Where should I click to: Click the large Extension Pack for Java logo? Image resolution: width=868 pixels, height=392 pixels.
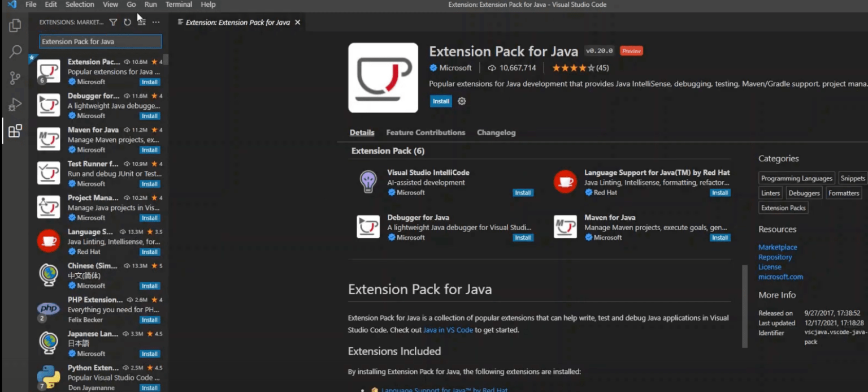[x=383, y=77]
